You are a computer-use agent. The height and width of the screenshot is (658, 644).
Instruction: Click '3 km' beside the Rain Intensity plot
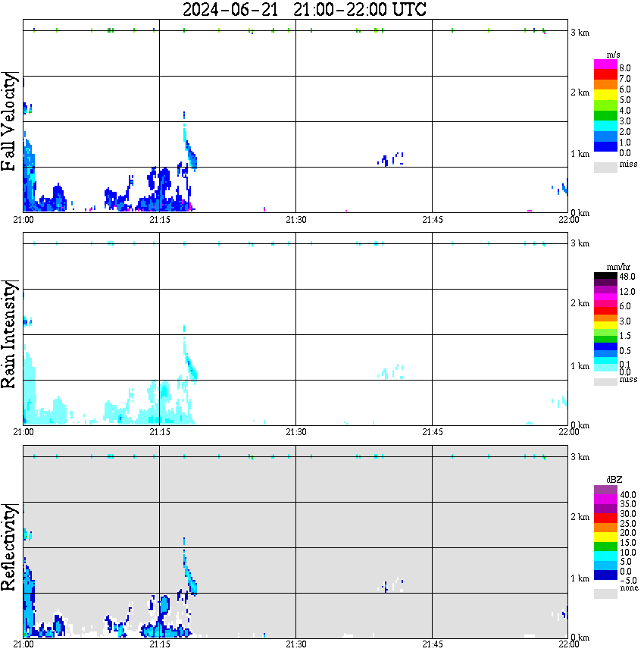click(x=580, y=243)
